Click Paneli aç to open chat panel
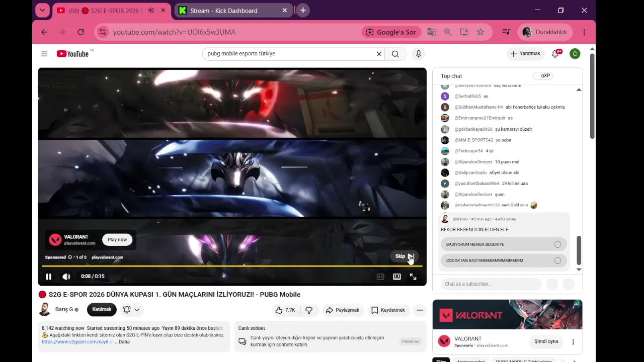Viewport: 644px width, 362px height. [410, 341]
